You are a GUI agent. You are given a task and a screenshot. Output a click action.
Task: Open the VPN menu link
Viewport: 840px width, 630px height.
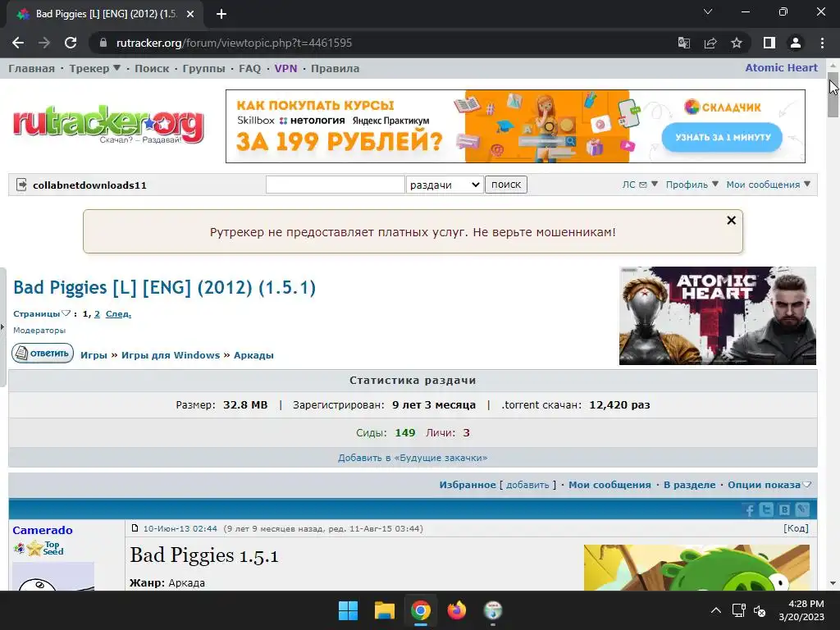click(x=285, y=69)
